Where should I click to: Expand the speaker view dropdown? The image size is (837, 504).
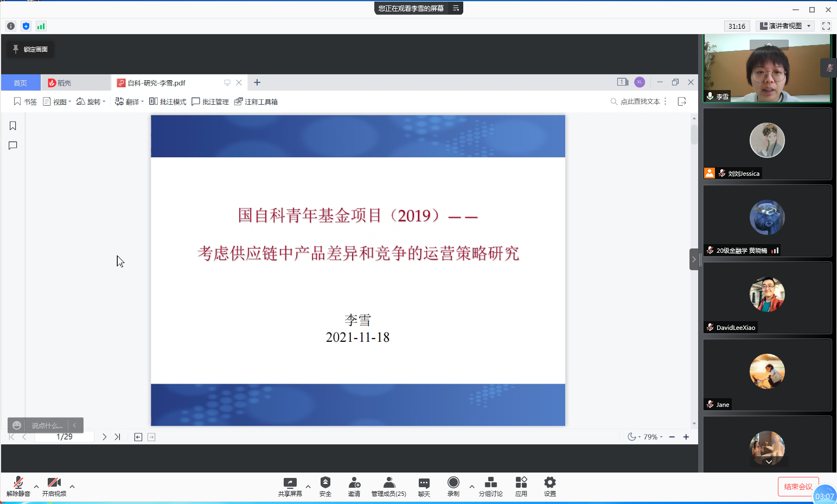[785, 26]
